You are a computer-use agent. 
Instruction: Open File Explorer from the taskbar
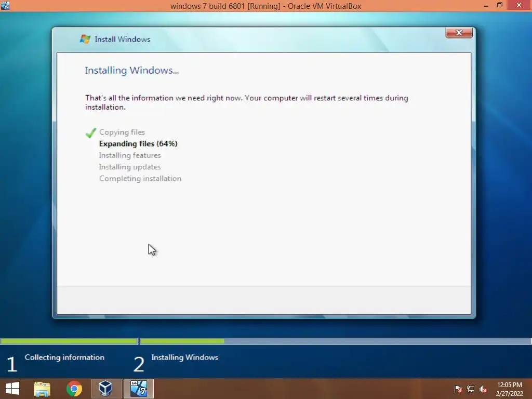(42, 389)
